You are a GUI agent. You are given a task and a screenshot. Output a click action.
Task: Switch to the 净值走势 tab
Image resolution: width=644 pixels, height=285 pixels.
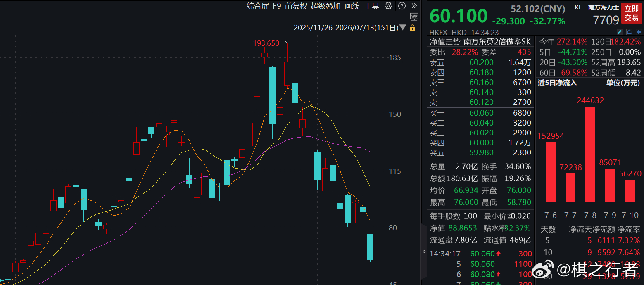445,42
